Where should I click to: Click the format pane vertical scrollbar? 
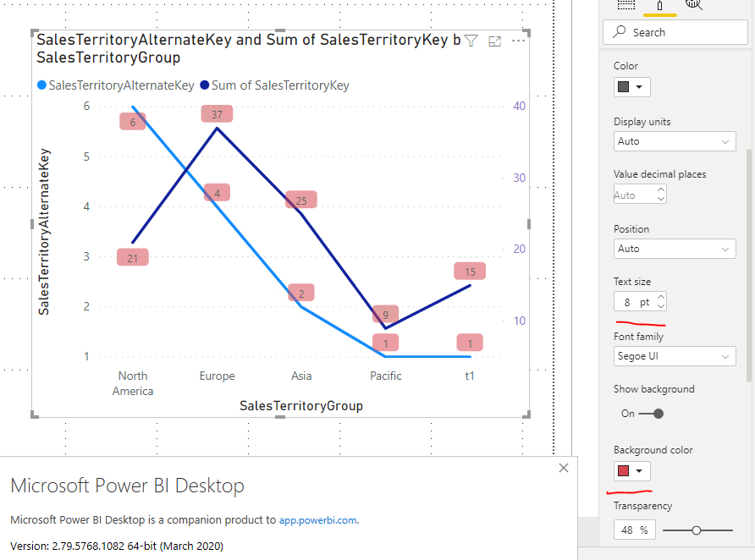(x=749, y=266)
